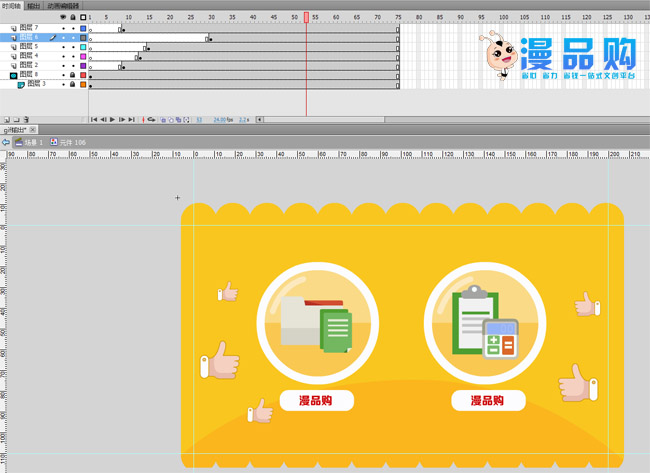The image size is (650, 473).
Task: Click the folder icon circle on stage
Action: (x=318, y=323)
